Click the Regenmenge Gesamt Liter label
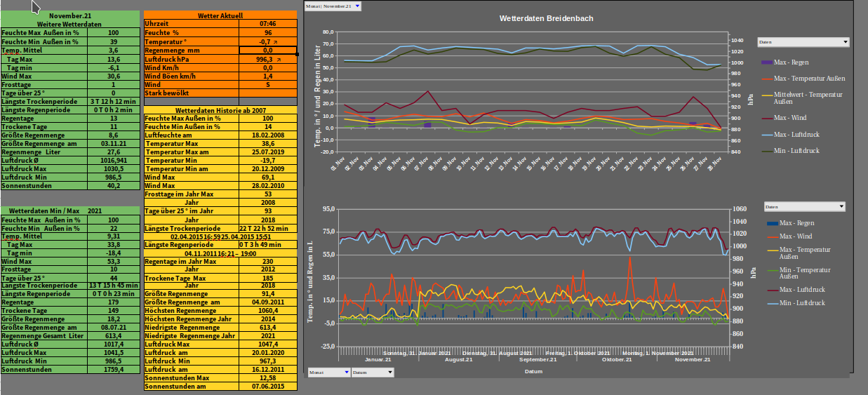The image size is (868, 395). pos(44,335)
